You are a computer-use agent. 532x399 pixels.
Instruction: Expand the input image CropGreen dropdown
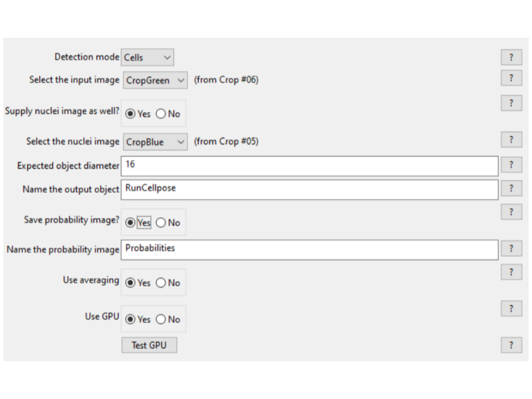(x=155, y=80)
